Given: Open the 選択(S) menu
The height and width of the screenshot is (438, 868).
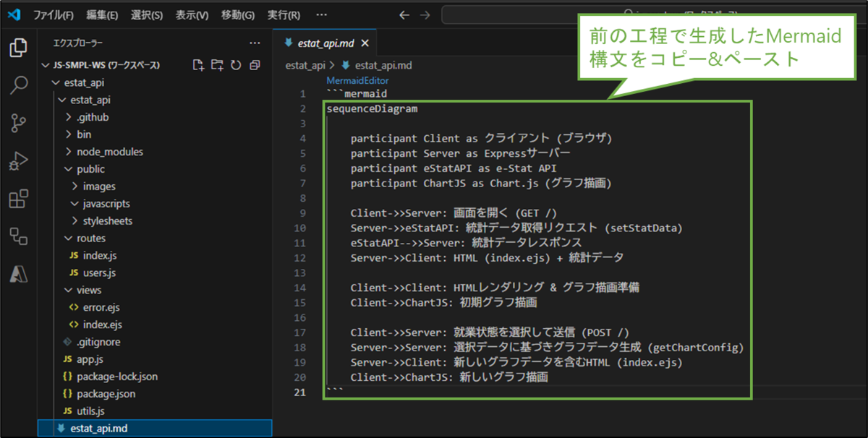Looking at the screenshot, I should pos(147,14).
